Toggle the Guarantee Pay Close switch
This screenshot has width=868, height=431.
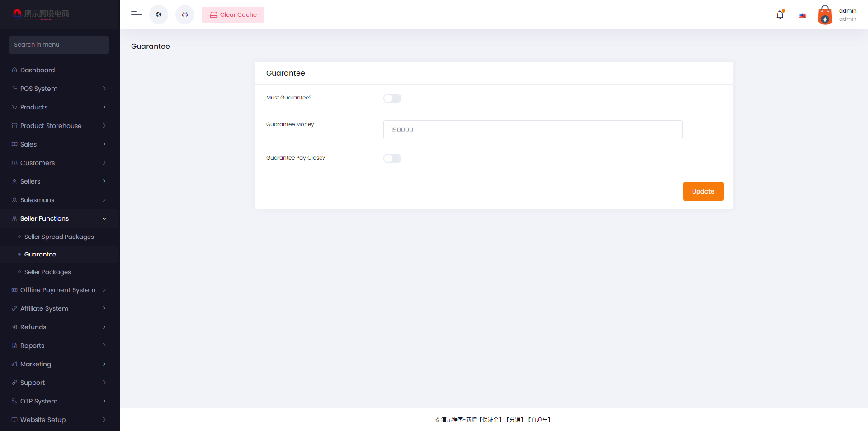(x=392, y=158)
